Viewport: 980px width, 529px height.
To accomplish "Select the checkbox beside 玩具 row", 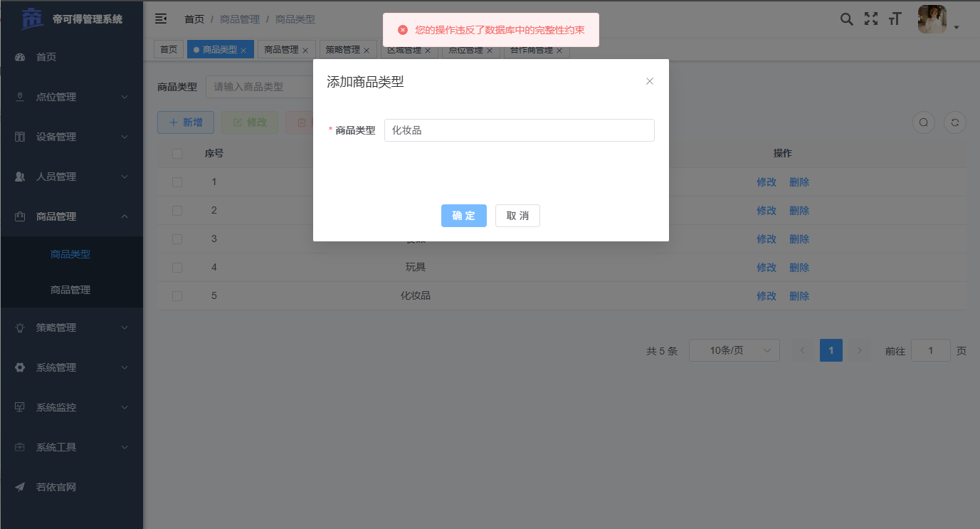I will click(176, 267).
